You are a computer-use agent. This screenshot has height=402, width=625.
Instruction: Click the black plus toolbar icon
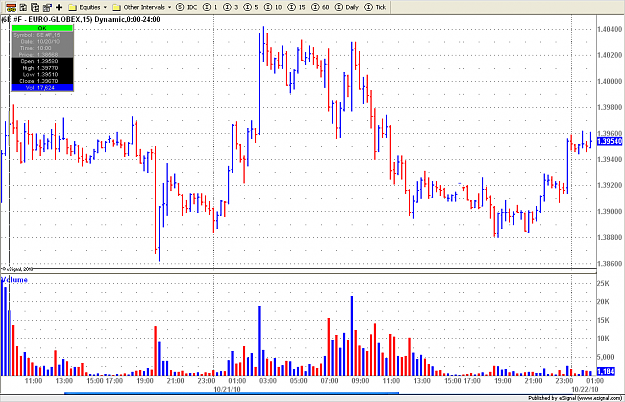click(x=59, y=7)
